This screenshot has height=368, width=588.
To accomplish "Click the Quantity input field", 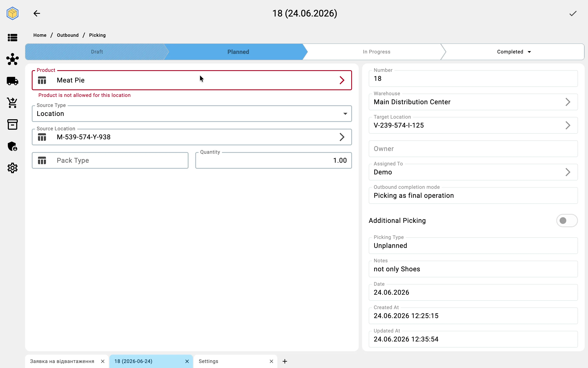I will click(274, 160).
